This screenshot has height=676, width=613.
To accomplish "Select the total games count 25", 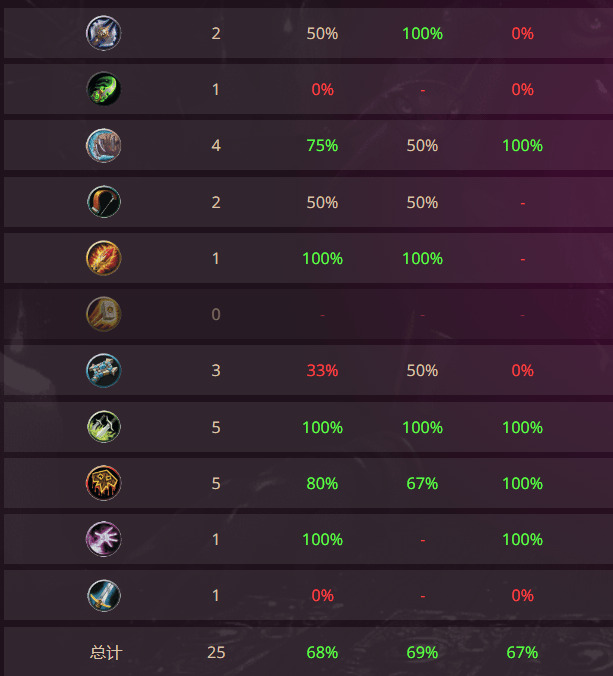I will (x=216, y=652).
